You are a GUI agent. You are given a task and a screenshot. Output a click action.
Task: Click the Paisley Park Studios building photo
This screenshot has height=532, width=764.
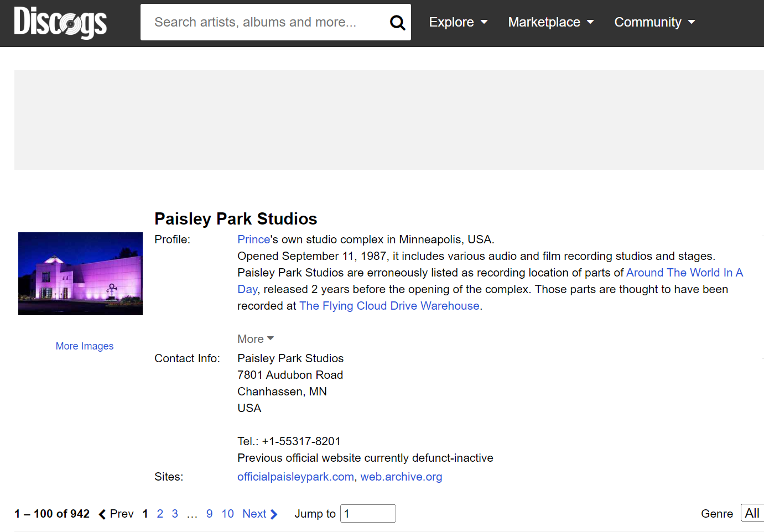point(80,274)
